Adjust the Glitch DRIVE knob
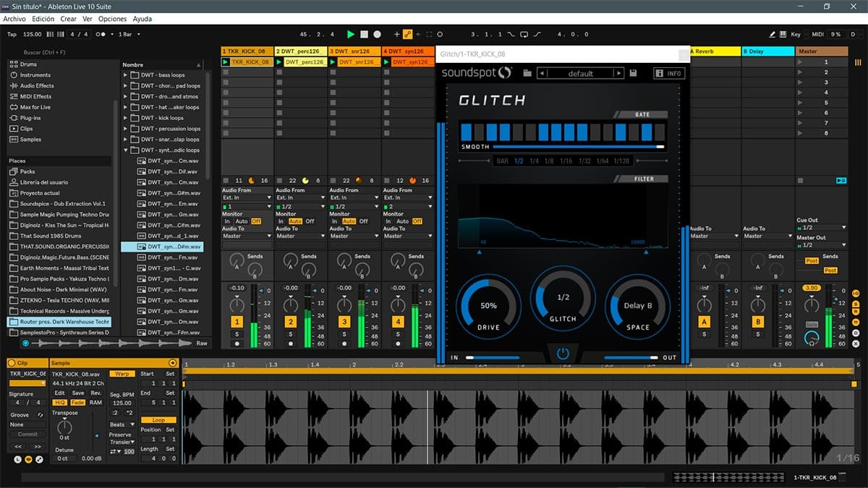The width and height of the screenshot is (868, 488). pyautogui.click(x=489, y=306)
